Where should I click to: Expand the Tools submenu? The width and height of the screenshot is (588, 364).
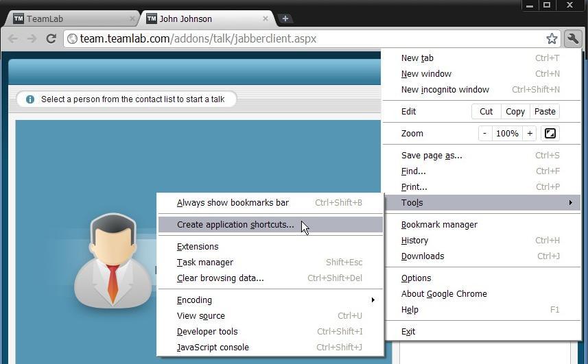point(481,203)
